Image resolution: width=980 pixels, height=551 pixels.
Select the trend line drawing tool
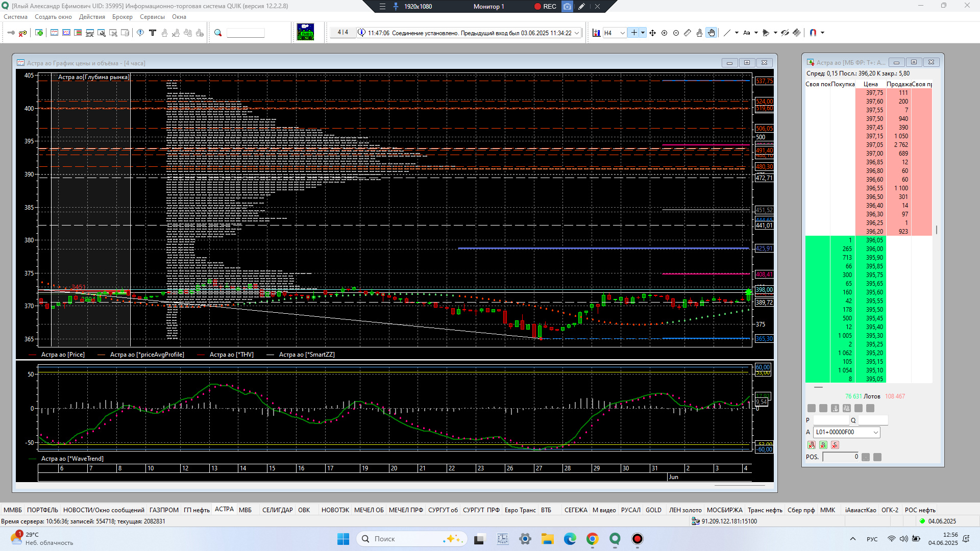(727, 33)
